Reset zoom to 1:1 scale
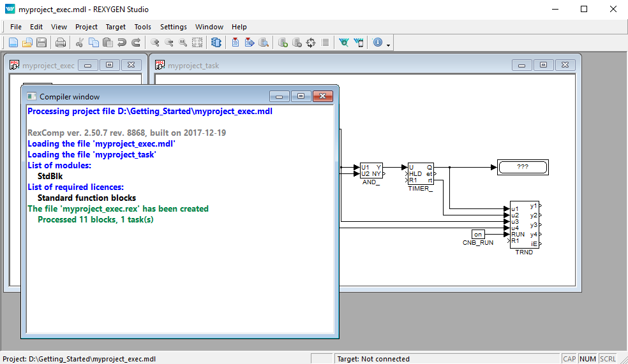628x364 pixels. [x=183, y=43]
